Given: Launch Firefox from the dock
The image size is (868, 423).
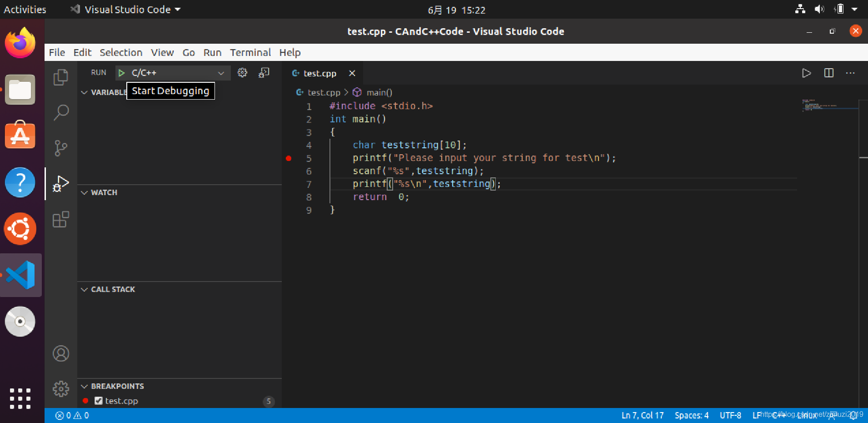Looking at the screenshot, I should coord(20,43).
